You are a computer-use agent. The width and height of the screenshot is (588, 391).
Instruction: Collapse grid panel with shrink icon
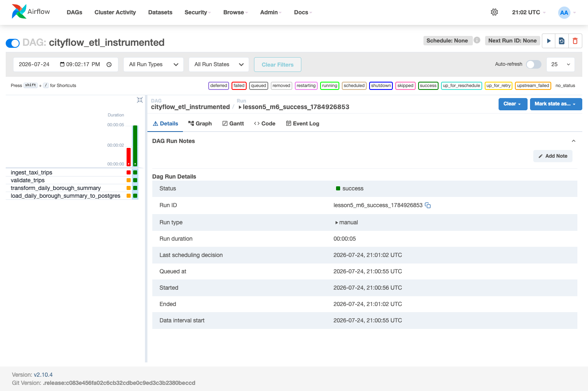tap(140, 100)
